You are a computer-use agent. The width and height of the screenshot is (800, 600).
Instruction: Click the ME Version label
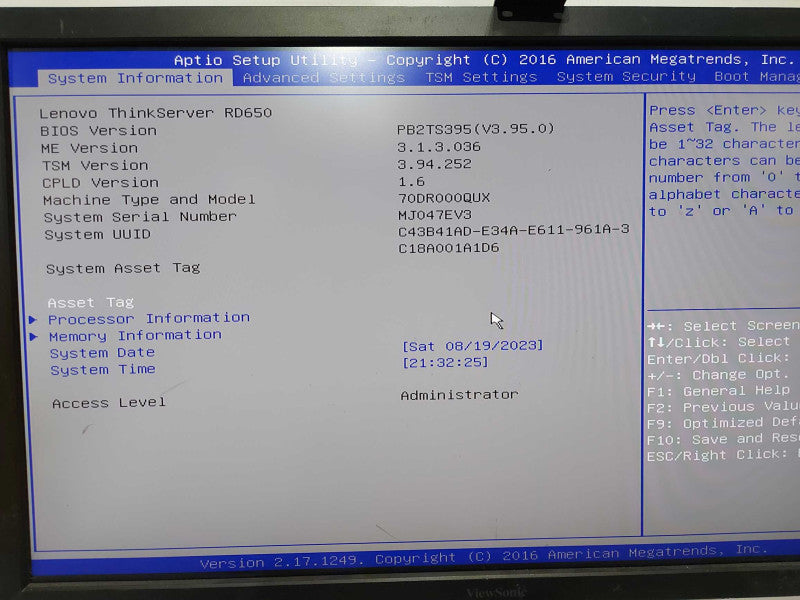[x=89, y=148]
